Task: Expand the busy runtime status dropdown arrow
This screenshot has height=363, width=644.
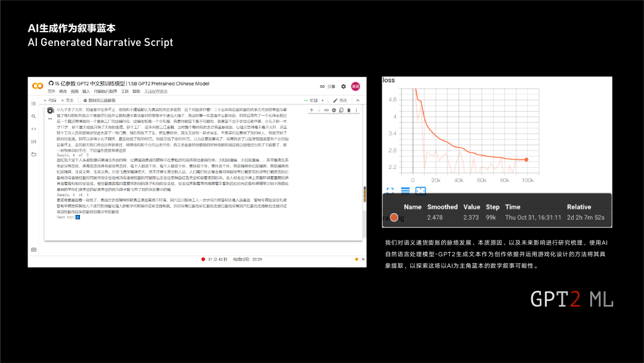Action: click(323, 100)
